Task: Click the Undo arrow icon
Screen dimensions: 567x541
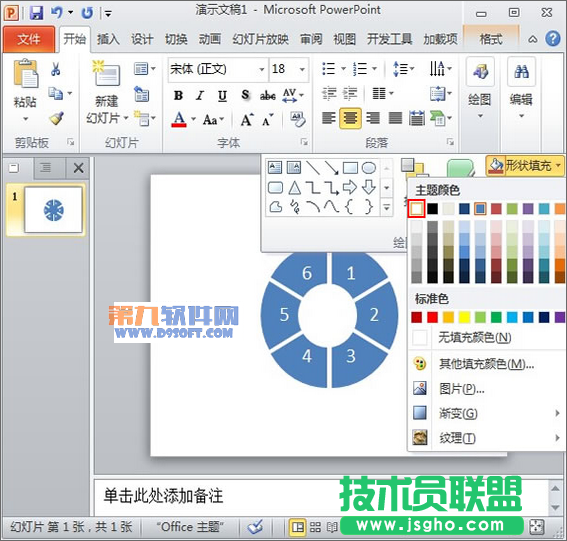Action: (56, 13)
